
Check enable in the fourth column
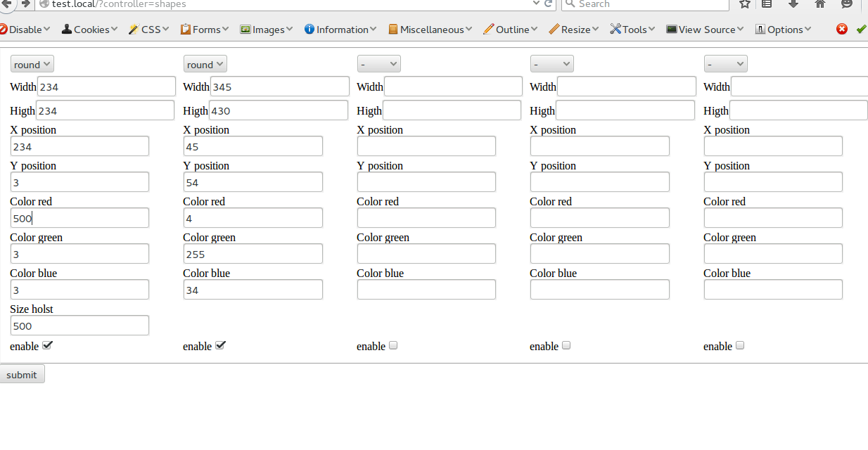point(566,345)
